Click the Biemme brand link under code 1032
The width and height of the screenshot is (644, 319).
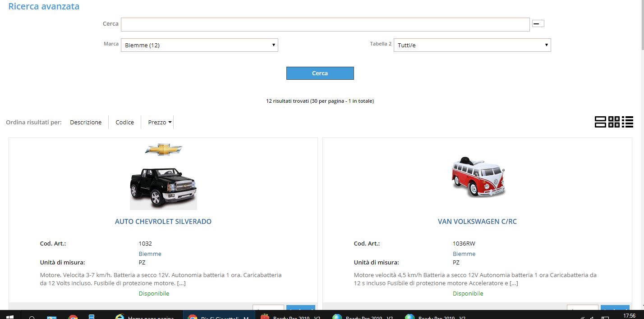pos(150,254)
